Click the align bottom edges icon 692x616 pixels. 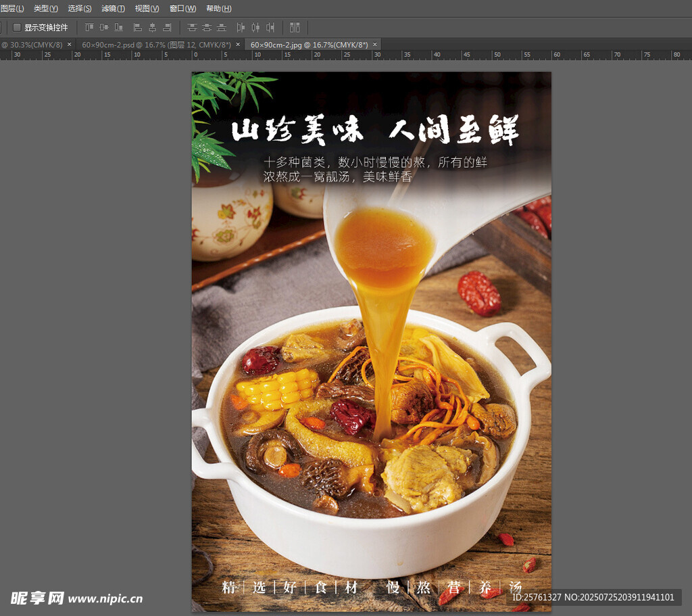coord(119,28)
